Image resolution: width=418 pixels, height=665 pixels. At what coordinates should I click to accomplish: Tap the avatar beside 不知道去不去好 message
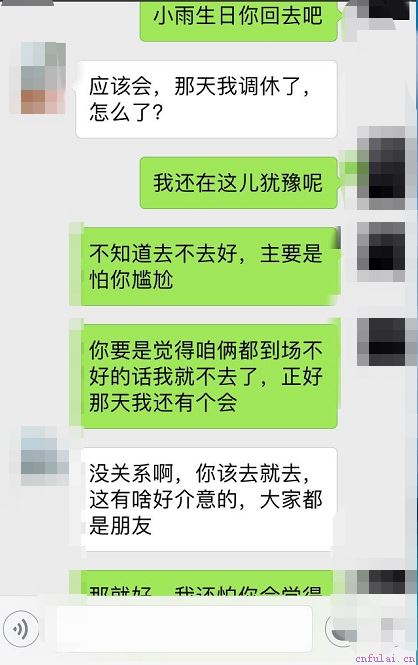coord(381,252)
